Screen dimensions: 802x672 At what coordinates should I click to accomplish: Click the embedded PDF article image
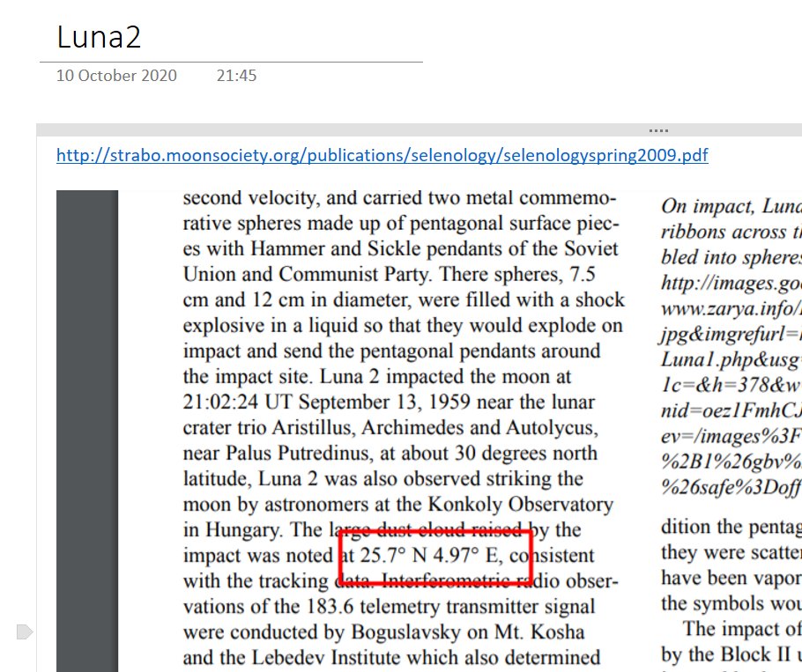[429, 431]
